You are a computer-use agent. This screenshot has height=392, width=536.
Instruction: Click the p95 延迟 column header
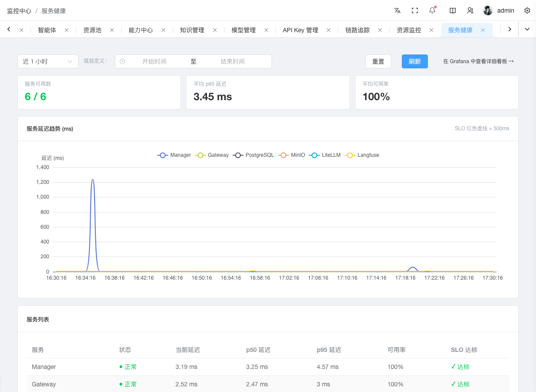pos(329,350)
